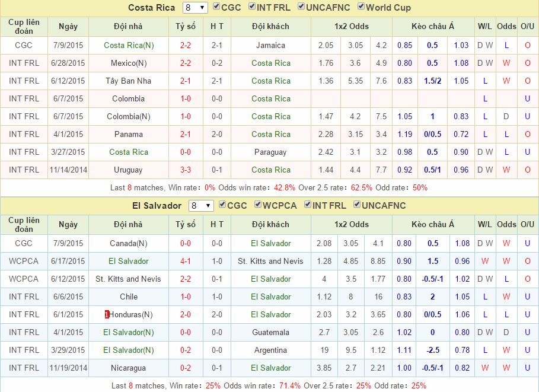Viewport: 539px width, 392px height.
Task: Click the red card icon beside Honduras(N)
Action: 107,314
